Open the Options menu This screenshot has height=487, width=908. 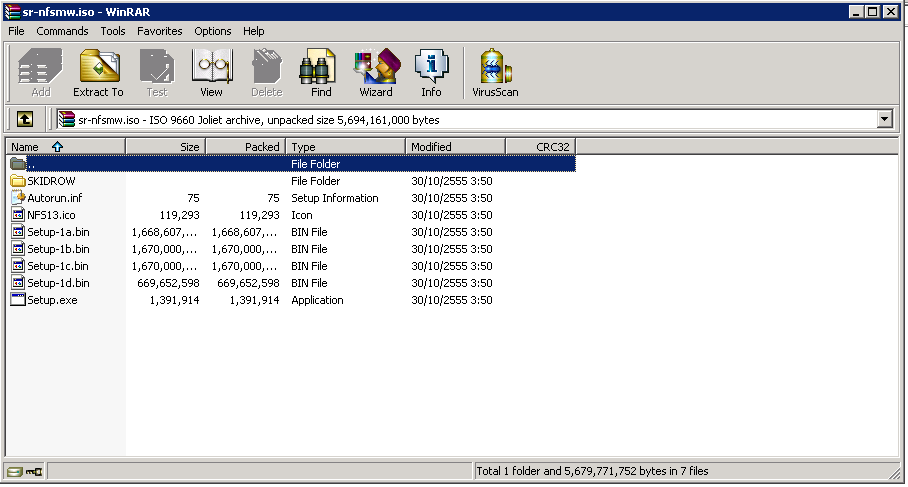[x=213, y=31]
